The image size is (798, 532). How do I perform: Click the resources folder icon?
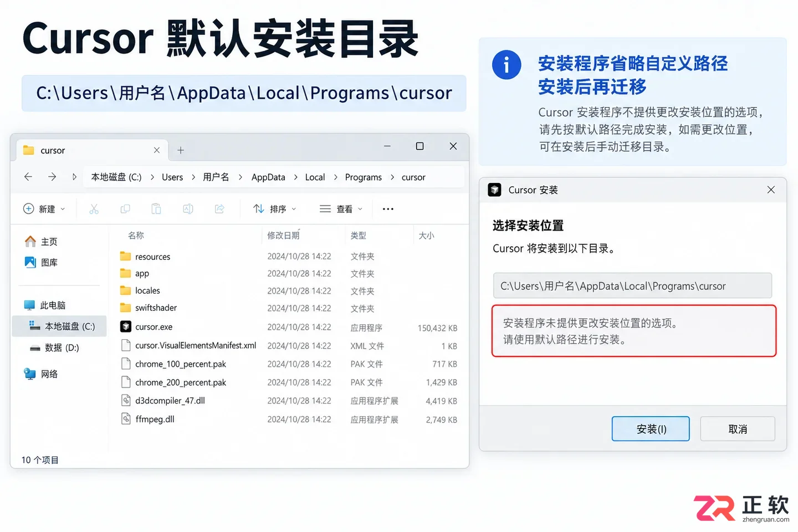click(x=126, y=256)
